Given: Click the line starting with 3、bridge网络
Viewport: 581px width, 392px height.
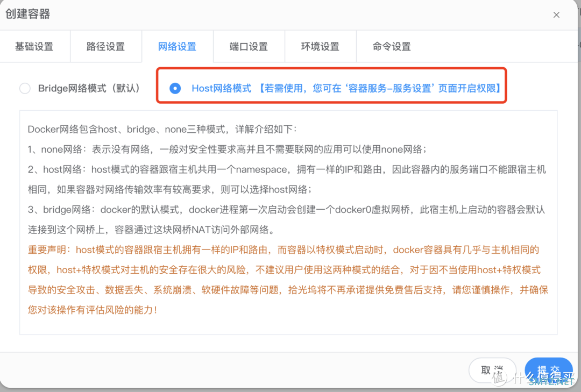Looking at the screenshot, I should 286,220.
